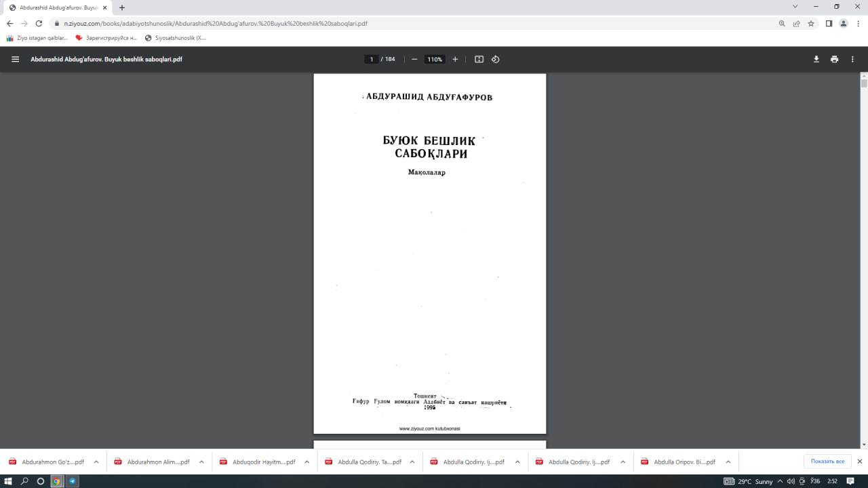The image size is (868, 488).
Task: Expand options for Abdurahmon Go'z...pdf download
Action: pos(95,461)
